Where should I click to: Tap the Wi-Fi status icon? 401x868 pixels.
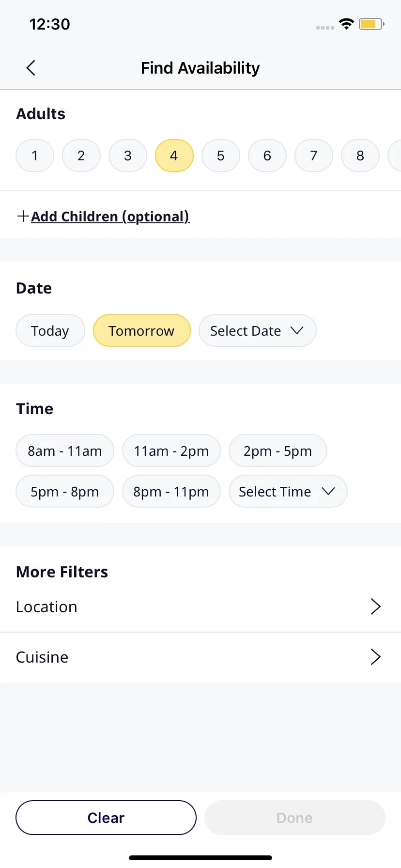[x=346, y=24]
